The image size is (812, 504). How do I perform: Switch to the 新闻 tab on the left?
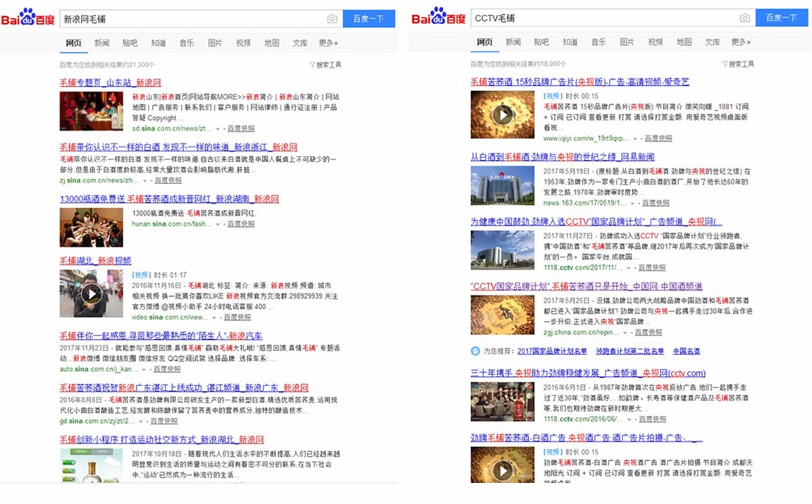pos(101,42)
